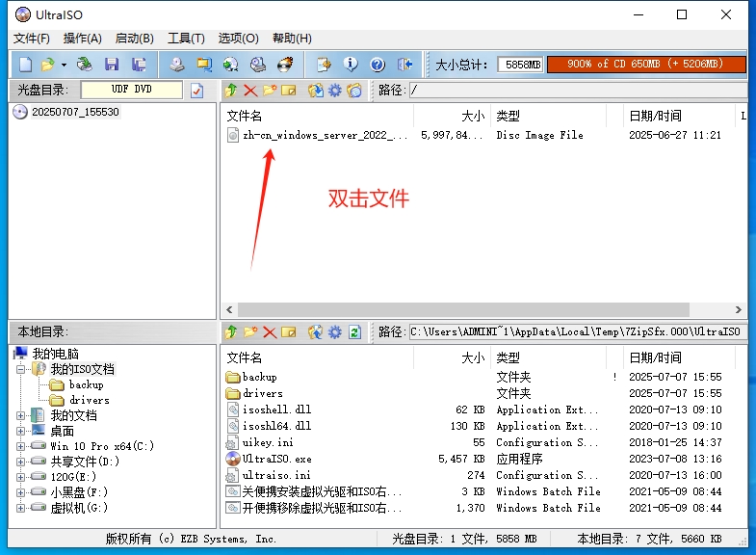Click refresh icon in local directory toolbar
Screen dimensions: 756x555
354,332
